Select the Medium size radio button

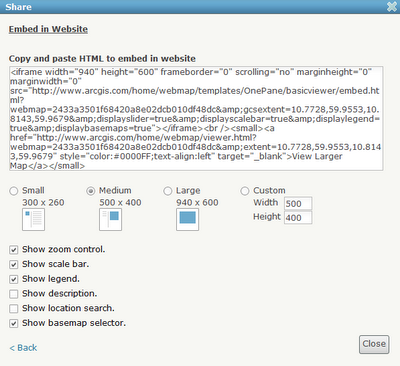point(91,191)
